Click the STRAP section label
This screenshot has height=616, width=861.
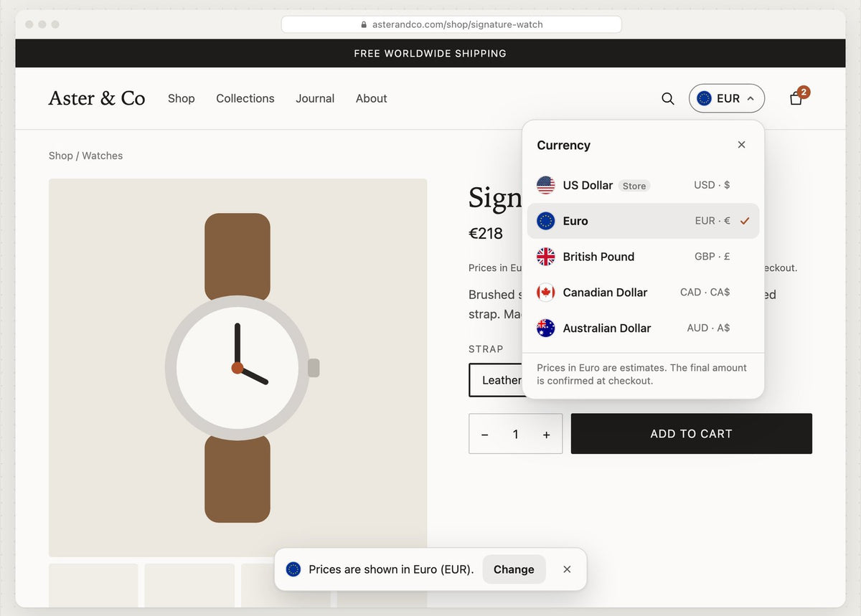click(x=486, y=349)
